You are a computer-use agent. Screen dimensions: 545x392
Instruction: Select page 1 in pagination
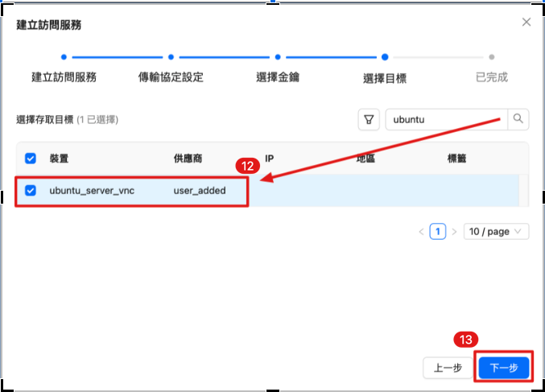click(437, 232)
